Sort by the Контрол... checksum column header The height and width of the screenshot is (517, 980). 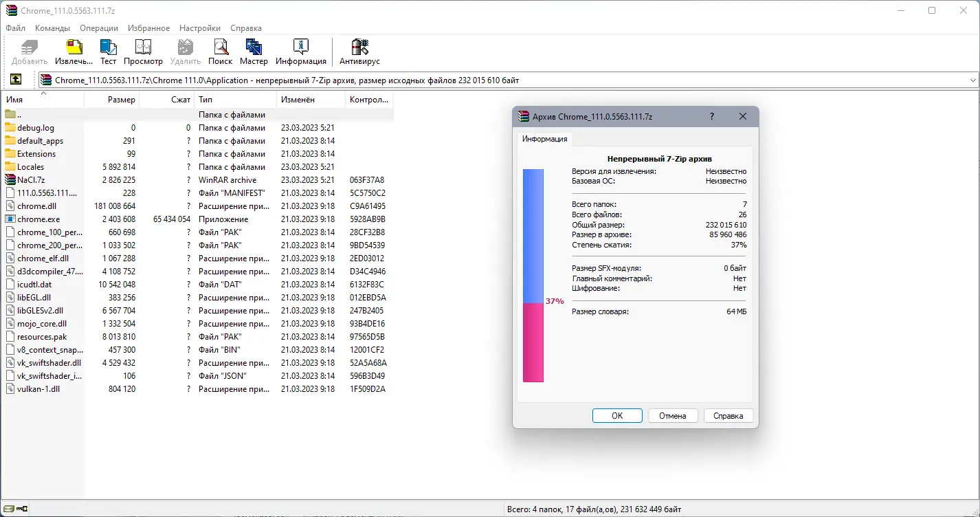pos(370,100)
